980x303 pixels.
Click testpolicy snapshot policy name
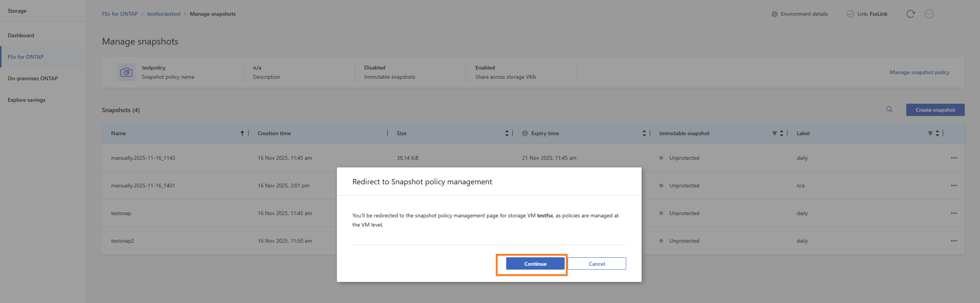point(153,68)
